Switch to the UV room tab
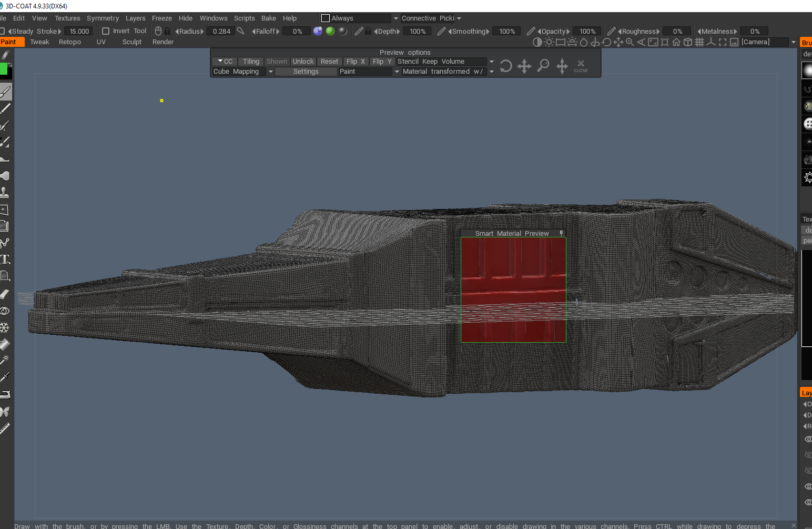The height and width of the screenshot is (529, 812). coord(101,42)
